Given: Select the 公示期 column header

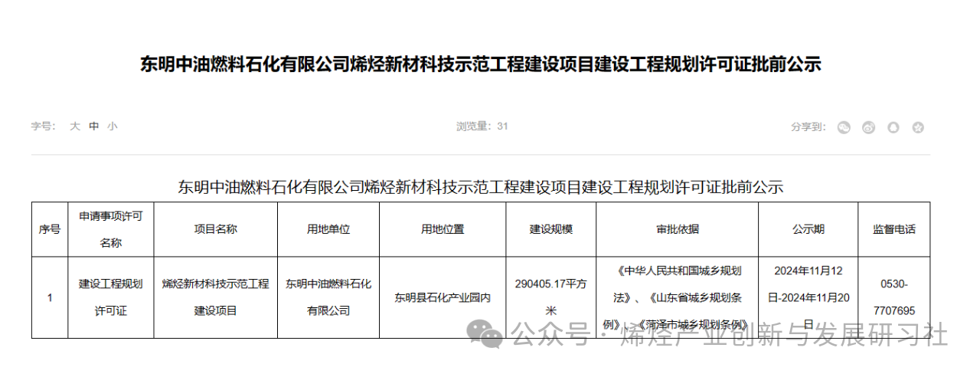Looking at the screenshot, I should [x=808, y=229].
